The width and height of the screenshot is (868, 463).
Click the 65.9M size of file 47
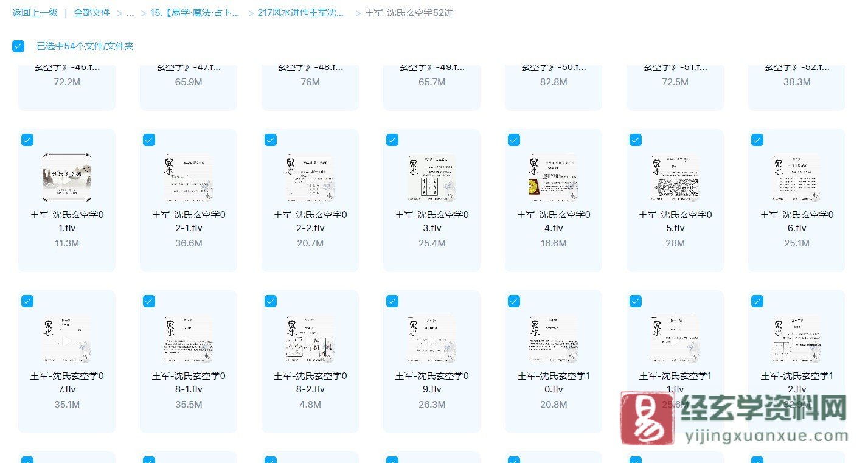pyautogui.click(x=189, y=82)
